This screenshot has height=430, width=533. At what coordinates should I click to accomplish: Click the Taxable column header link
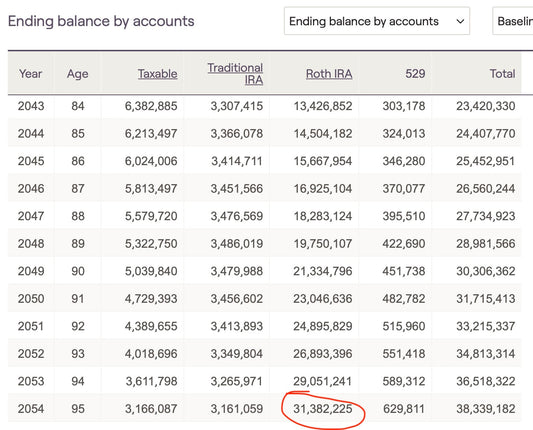tap(157, 74)
